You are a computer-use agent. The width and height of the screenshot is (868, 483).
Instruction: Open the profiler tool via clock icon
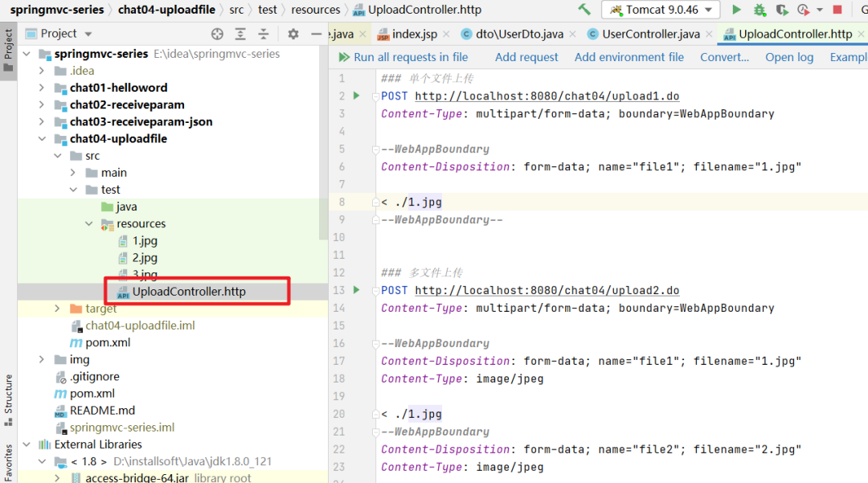coord(801,10)
